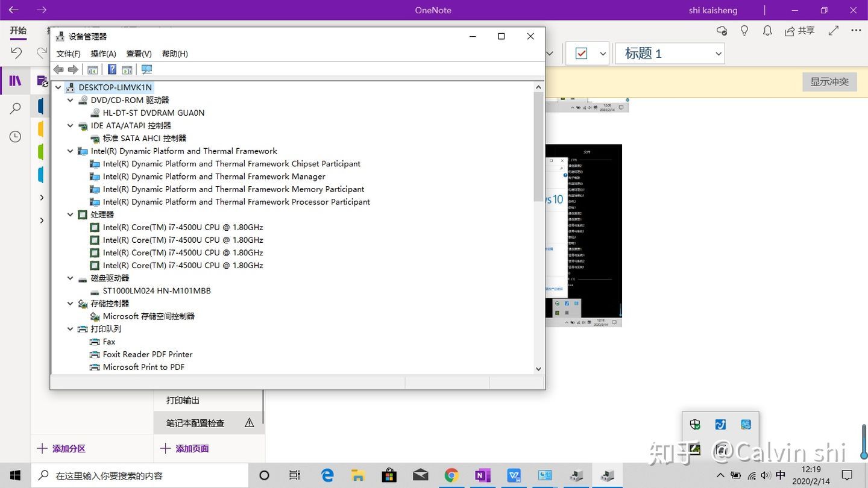This screenshot has width=868, height=488.
Task: Go back using OneNote title bar left arrow
Action: (13, 10)
